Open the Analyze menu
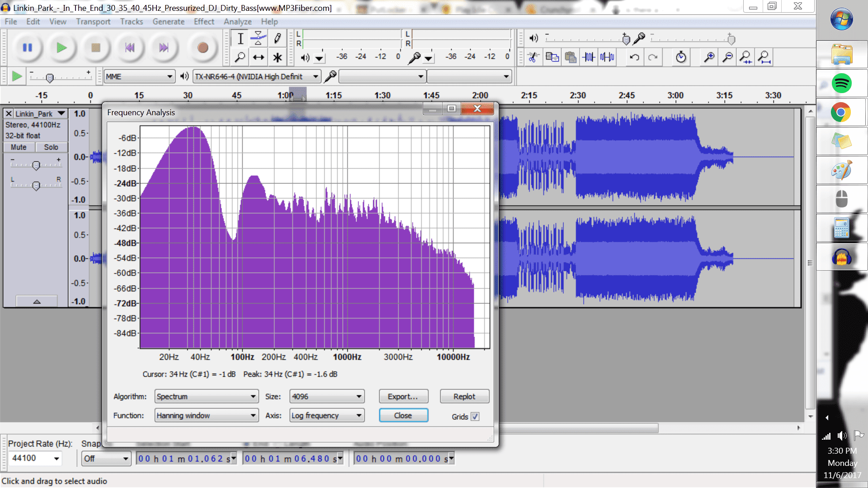 [237, 22]
